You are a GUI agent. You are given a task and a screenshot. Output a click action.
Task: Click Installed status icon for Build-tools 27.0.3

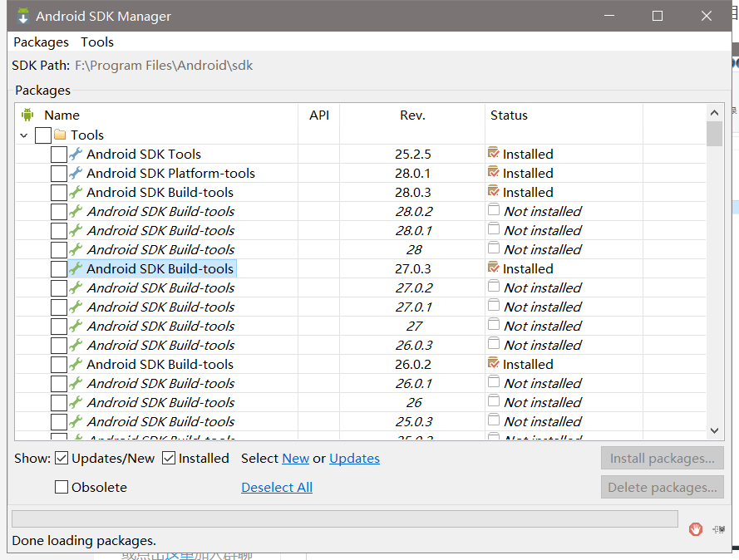(x=494, y=268)
